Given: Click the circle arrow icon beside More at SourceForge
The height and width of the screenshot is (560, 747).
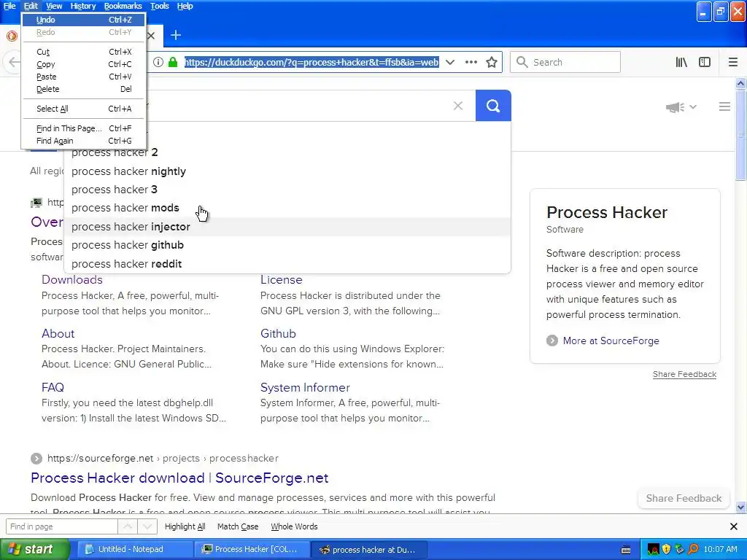Looking at the screenshot, I should coord(552,341).
